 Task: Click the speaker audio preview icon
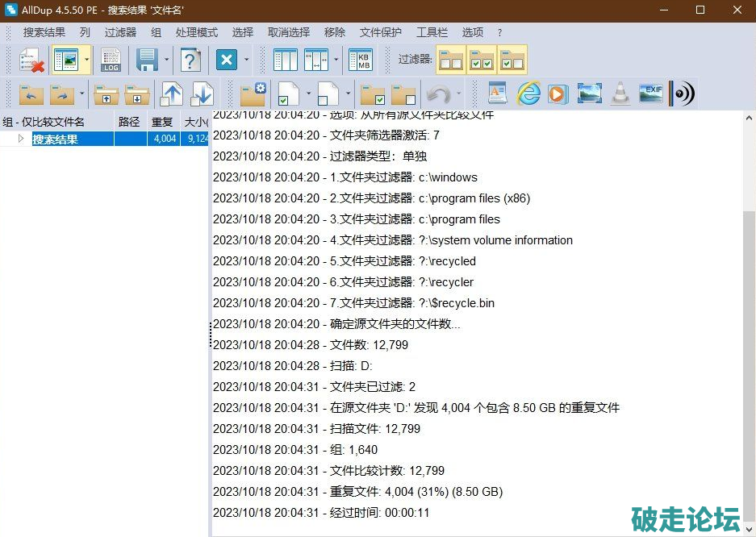coord(683,94)
